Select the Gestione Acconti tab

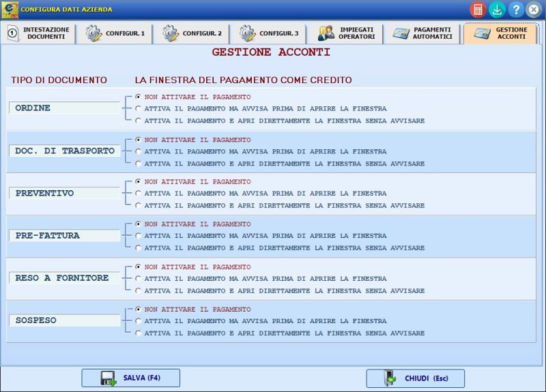[x=500, y=33]
